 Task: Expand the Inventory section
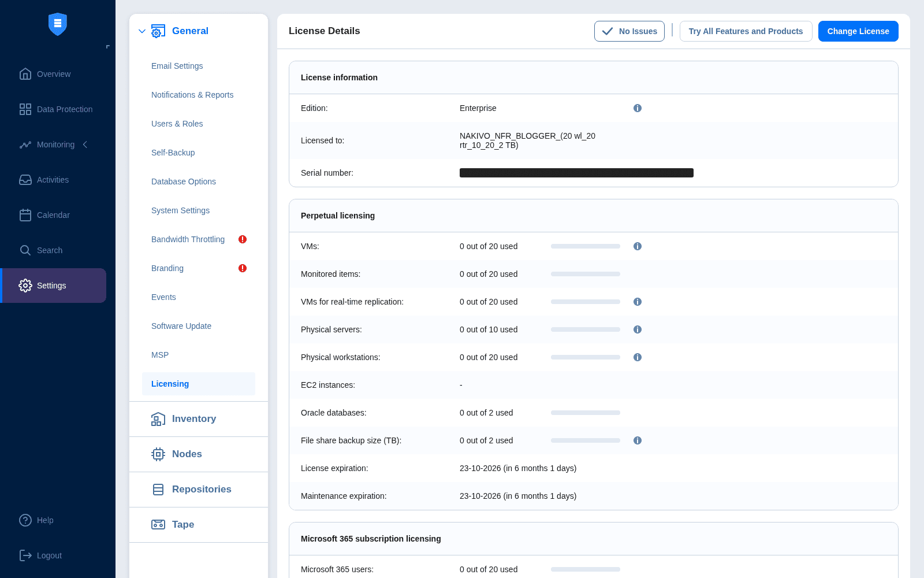pyautogui.click(x=193, y=419)
